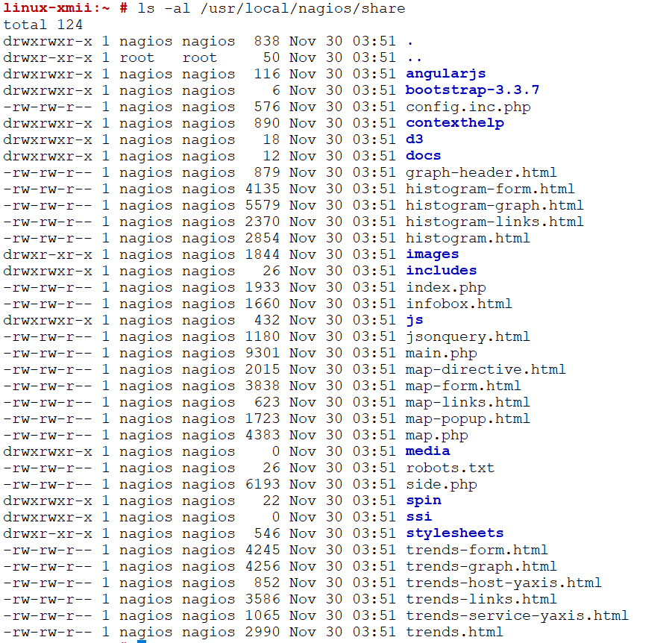Select the d3 directory name

point(415,139)
